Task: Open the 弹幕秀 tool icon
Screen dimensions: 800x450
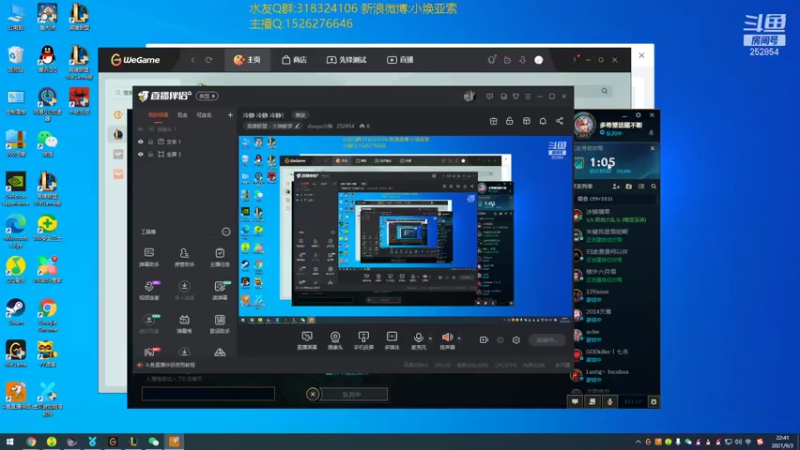Action: point(184,323)
